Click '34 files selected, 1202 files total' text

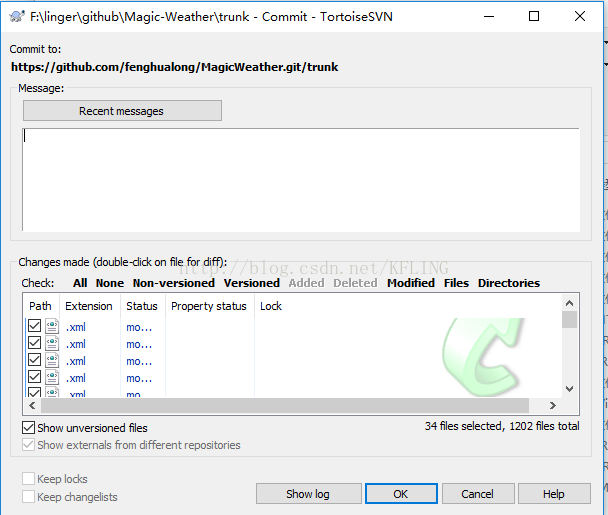coord(502,426)
